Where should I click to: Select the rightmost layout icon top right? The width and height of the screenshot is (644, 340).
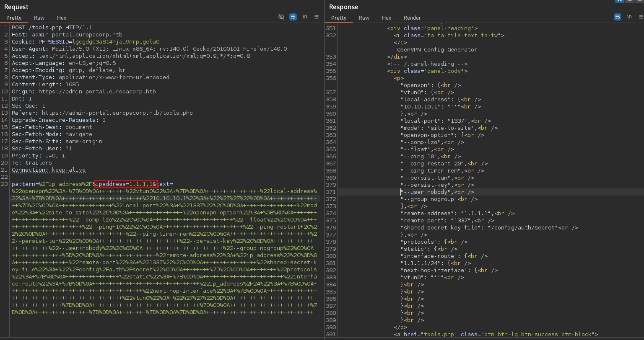point(640,2)
